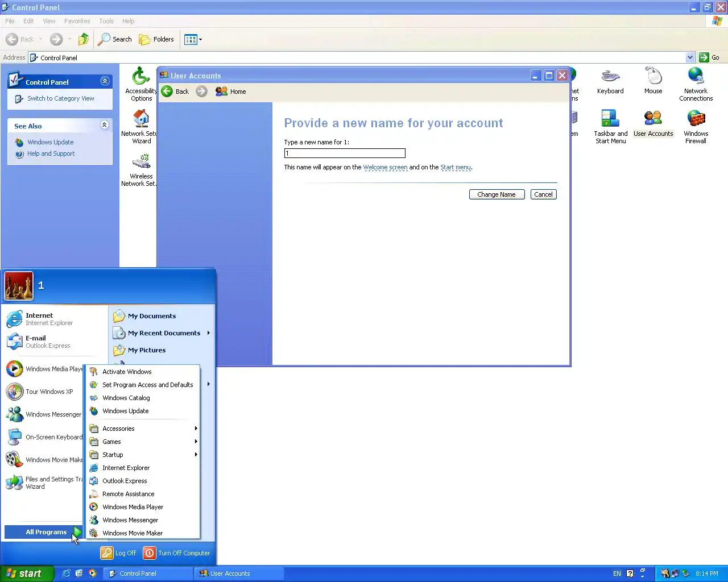Click the Go button beside address bar
Viewport: 728px width, 582px height.
tap(709, 57)
